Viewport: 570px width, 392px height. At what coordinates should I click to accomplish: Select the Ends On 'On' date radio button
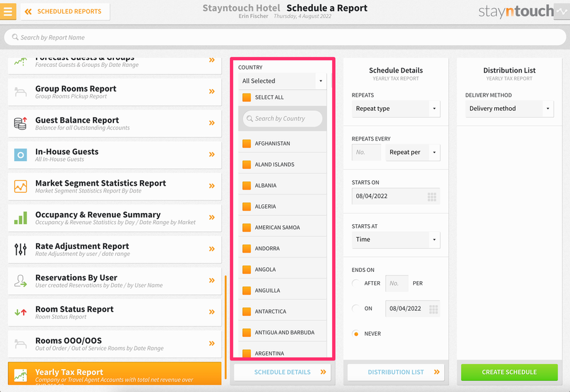pos(356,308)
